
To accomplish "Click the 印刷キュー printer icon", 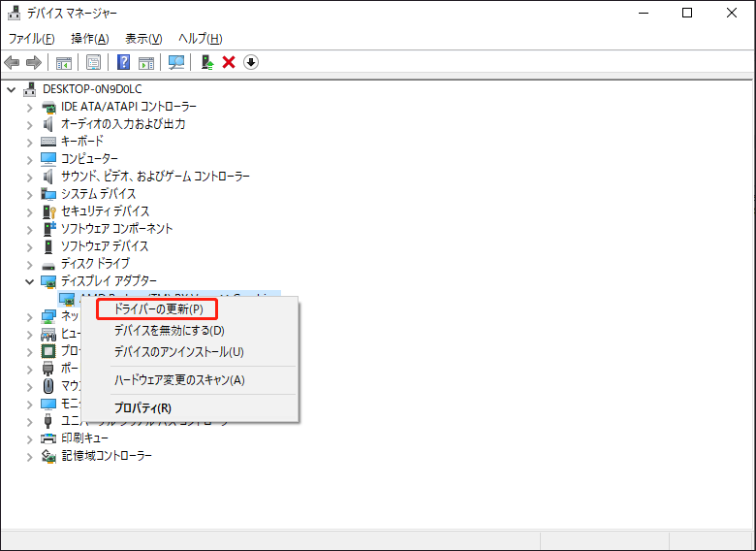I will click(x=48, y=438).
